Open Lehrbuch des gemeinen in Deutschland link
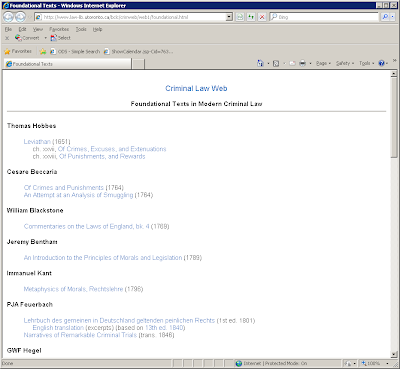The height and width of the screenshot is (369, 400). coord(119,320)
